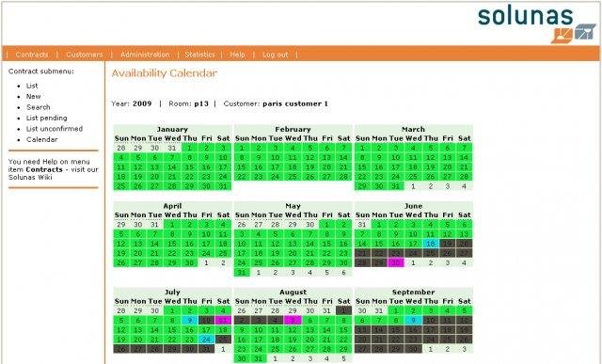Click the dark September 24 cell
This screenshot has width=602, height=364.
coord(431,339)
